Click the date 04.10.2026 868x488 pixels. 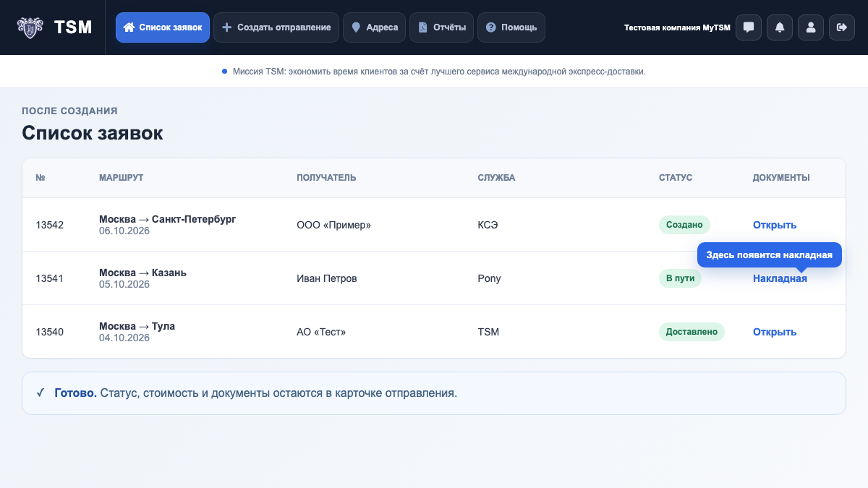click(124, 338)
